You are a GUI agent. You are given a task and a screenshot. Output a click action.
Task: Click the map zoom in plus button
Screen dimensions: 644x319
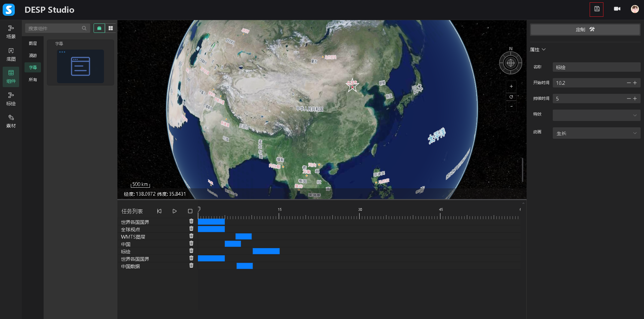click(x=511, y=86)
